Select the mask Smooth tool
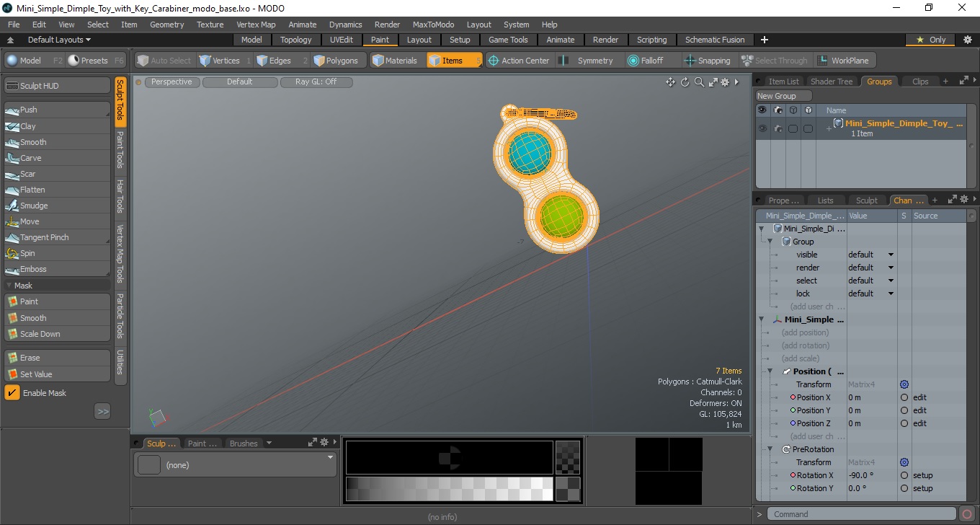980x525 pixels. 58,318
